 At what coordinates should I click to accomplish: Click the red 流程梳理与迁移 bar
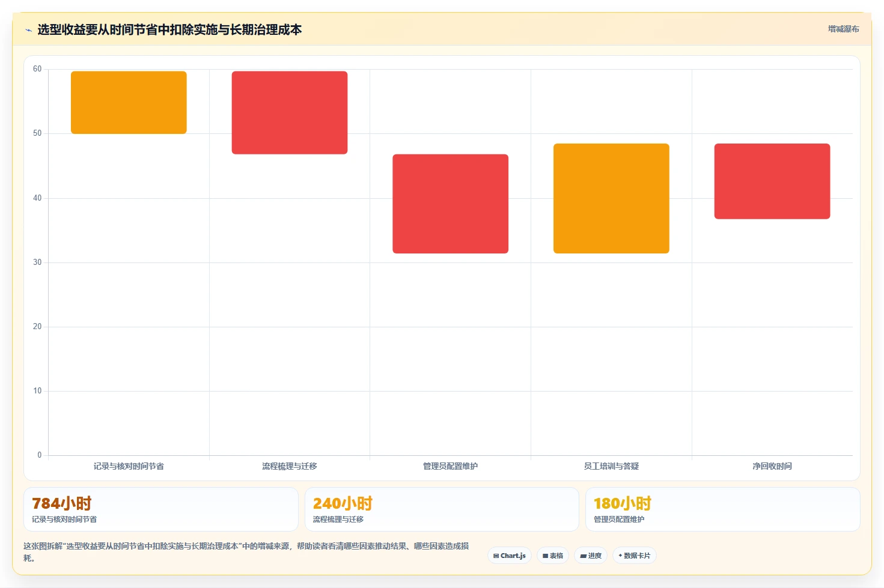290,112
